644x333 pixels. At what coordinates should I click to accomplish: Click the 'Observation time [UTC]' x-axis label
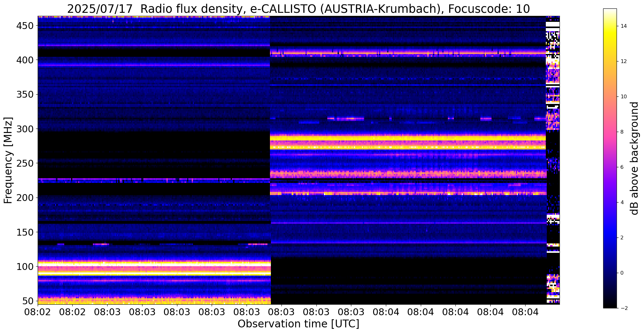click(x=298, y=324)
